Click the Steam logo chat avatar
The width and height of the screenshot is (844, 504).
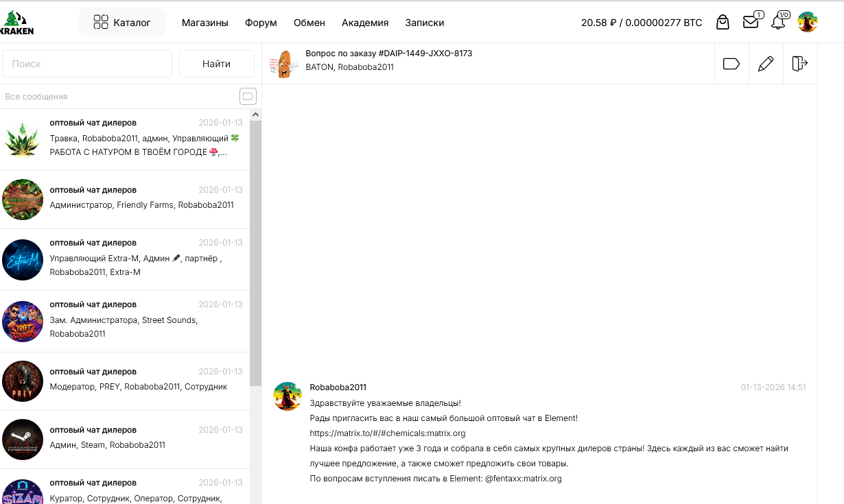point(23,440)
